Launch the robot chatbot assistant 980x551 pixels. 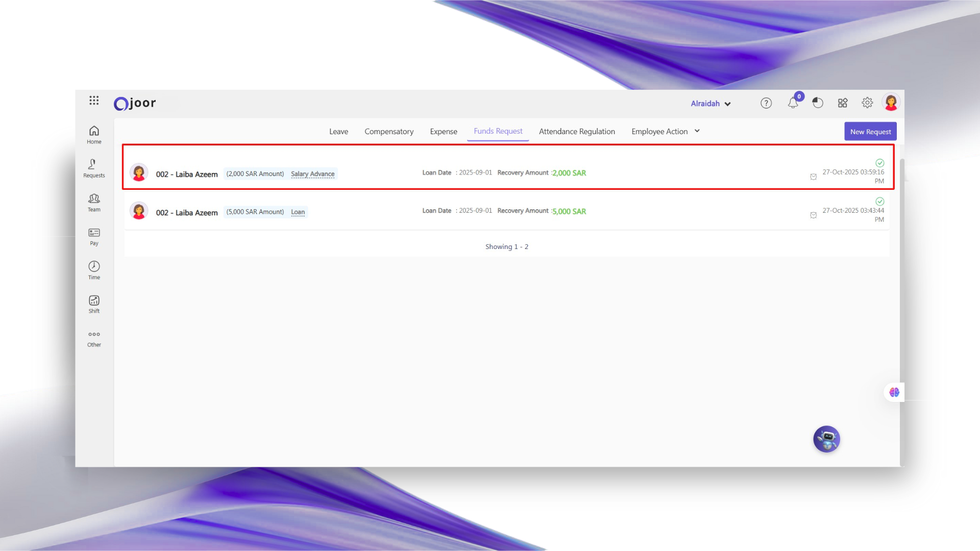(826, 439)
